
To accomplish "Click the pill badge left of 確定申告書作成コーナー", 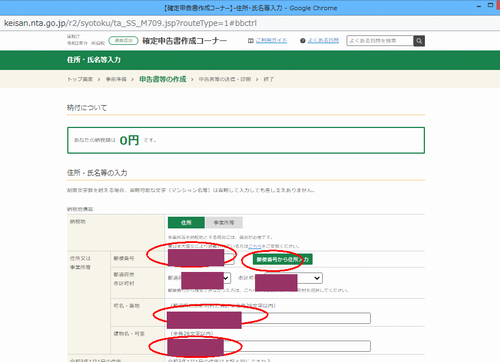I will (123, 41).
